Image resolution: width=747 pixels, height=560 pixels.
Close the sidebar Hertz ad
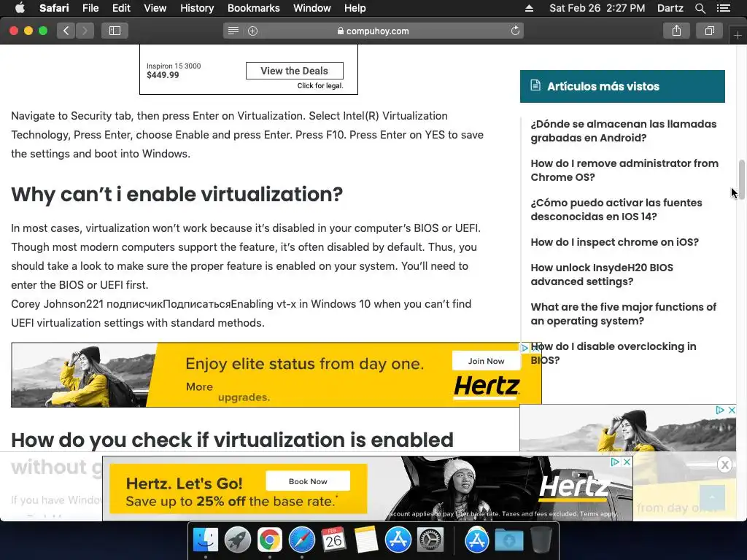coord(732,410)
